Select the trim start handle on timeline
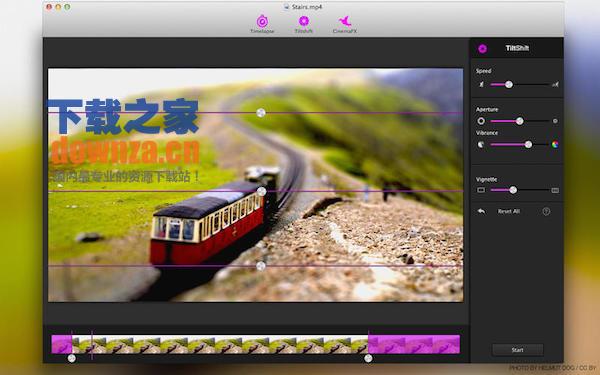The height and width of the screenshot is (375, 600). [72, 359]
